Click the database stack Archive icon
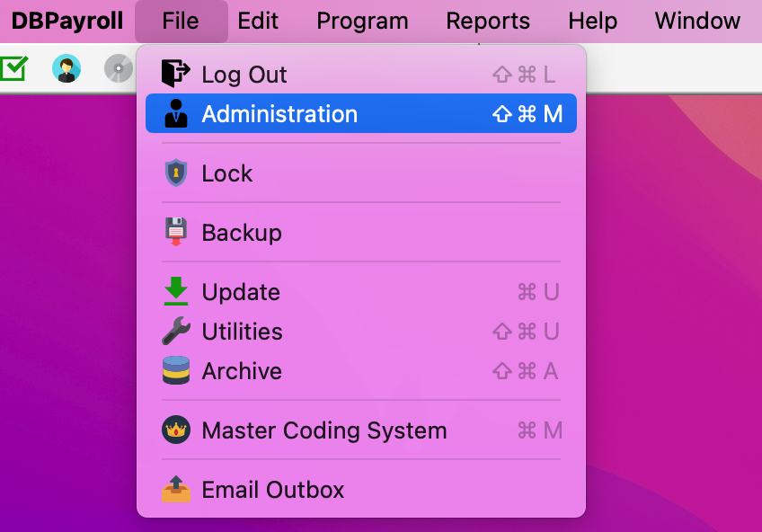 (176, 371)
